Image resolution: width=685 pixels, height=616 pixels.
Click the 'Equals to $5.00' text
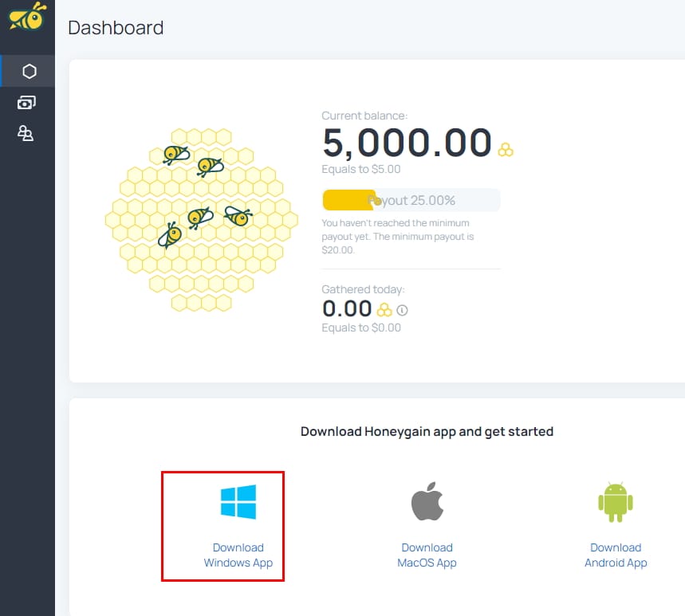pyautogui.click(x=361, y=169)
